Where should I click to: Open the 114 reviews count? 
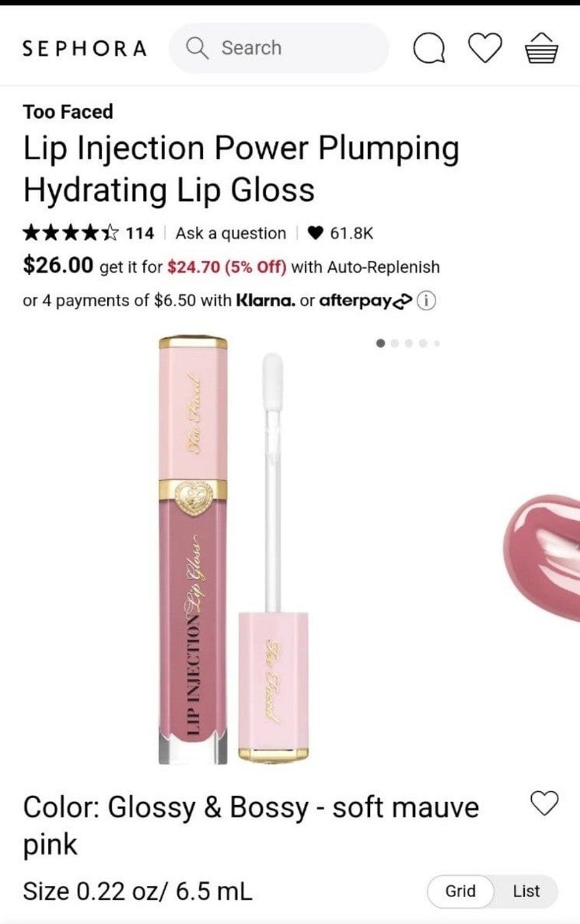click(140, 233)
